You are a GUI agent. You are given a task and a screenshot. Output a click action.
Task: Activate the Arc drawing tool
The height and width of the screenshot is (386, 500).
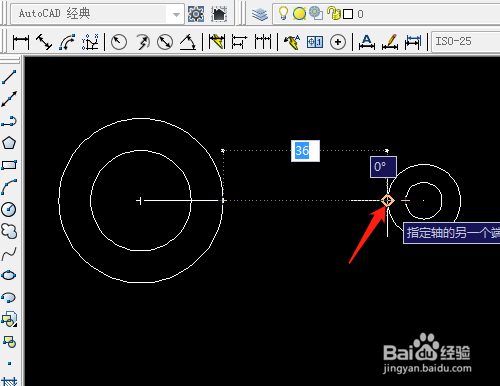[9, 187]
